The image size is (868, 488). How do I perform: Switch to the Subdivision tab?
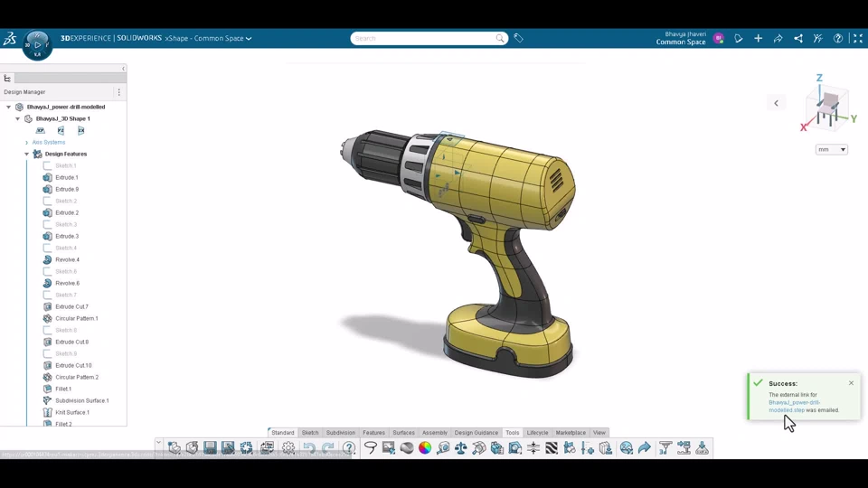click(341, 433)
